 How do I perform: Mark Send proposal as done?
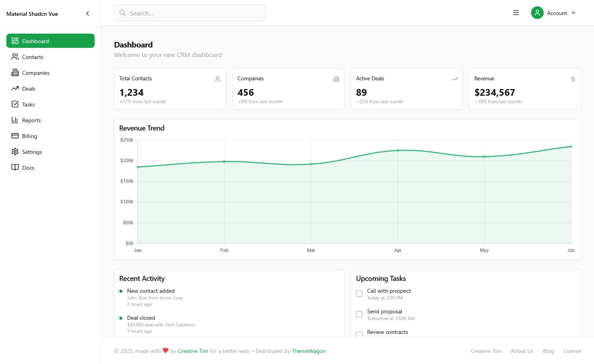pos(359,314)
